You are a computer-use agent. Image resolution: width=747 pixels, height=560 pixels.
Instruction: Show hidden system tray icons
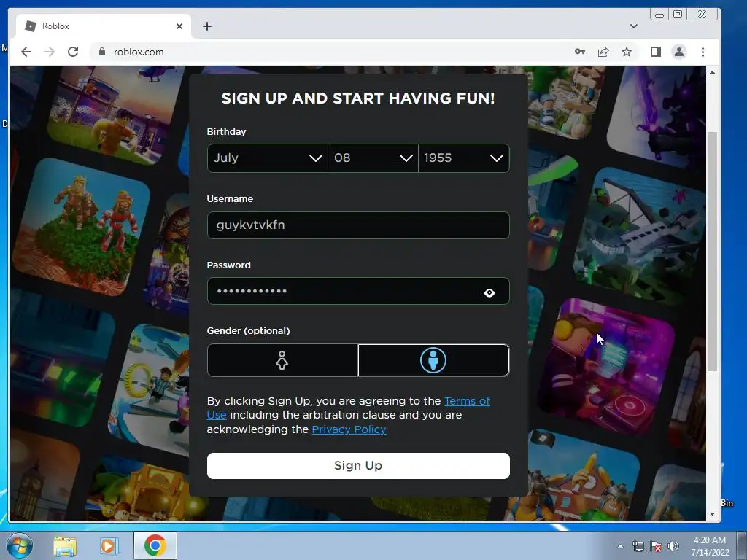(620, 546)
